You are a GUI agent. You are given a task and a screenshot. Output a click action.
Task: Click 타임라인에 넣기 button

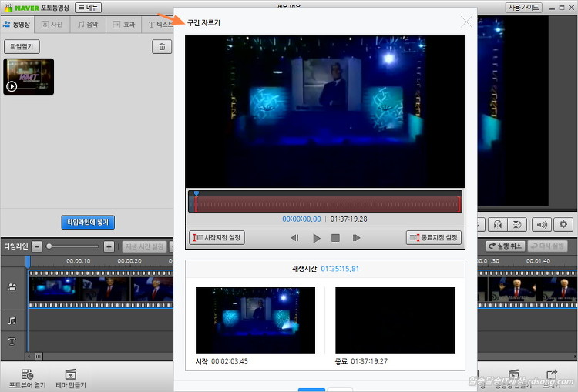88,222
